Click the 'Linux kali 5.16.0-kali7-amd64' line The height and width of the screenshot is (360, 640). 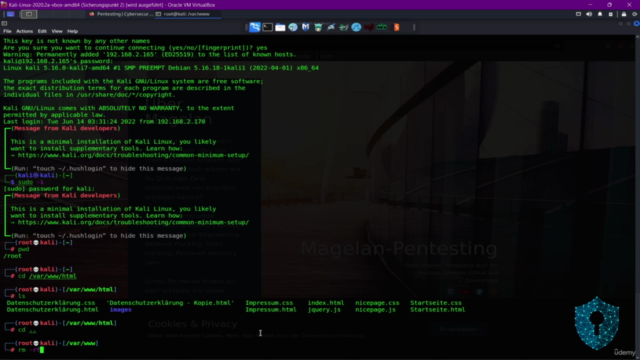coord(161,68)
